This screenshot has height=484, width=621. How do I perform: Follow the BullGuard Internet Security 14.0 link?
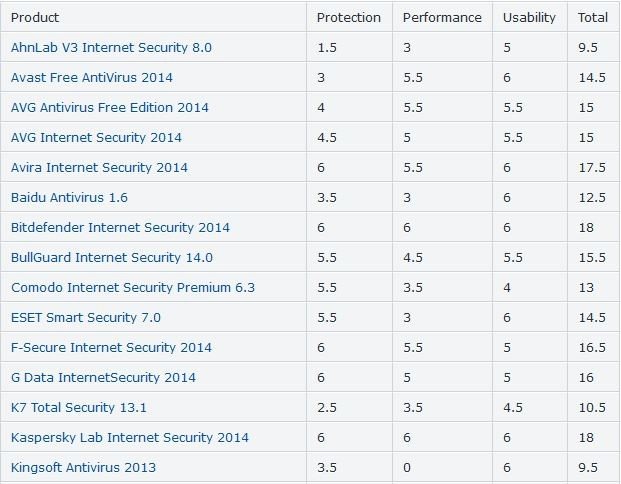tap(111, 257)
